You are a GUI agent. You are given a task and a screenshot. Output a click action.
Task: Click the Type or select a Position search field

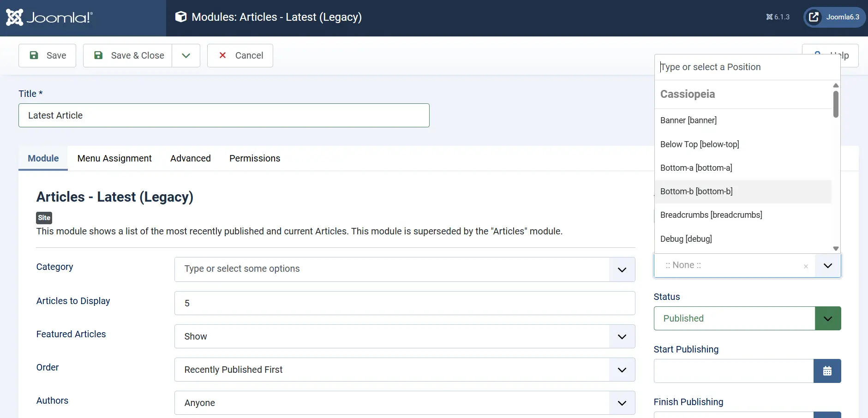[747, 67]
